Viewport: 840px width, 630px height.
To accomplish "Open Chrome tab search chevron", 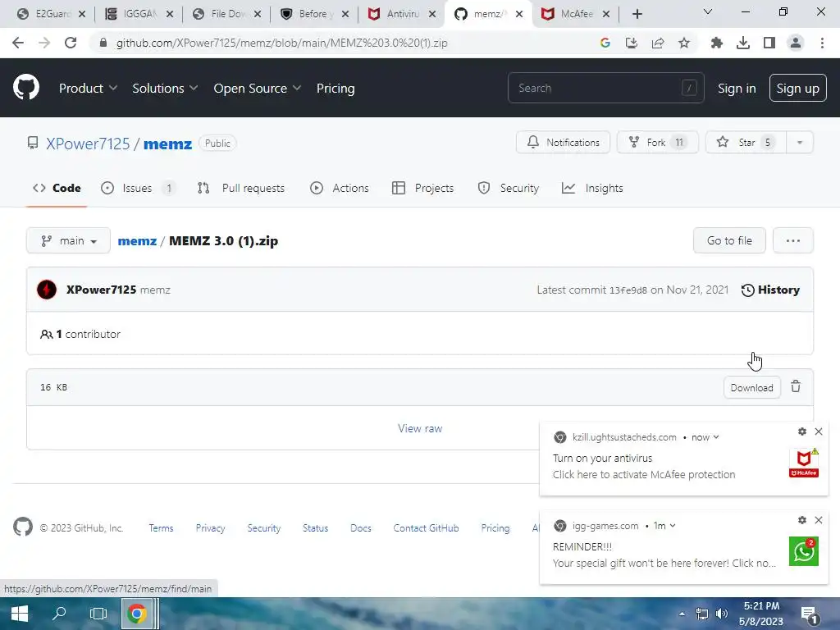I will (x=708, y=11).
